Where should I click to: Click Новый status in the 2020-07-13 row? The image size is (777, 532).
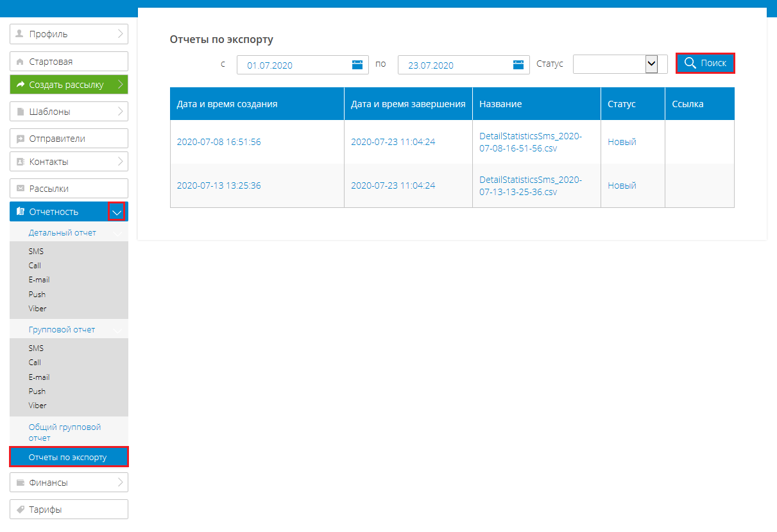pyautogui.click(x=622, y=185)
